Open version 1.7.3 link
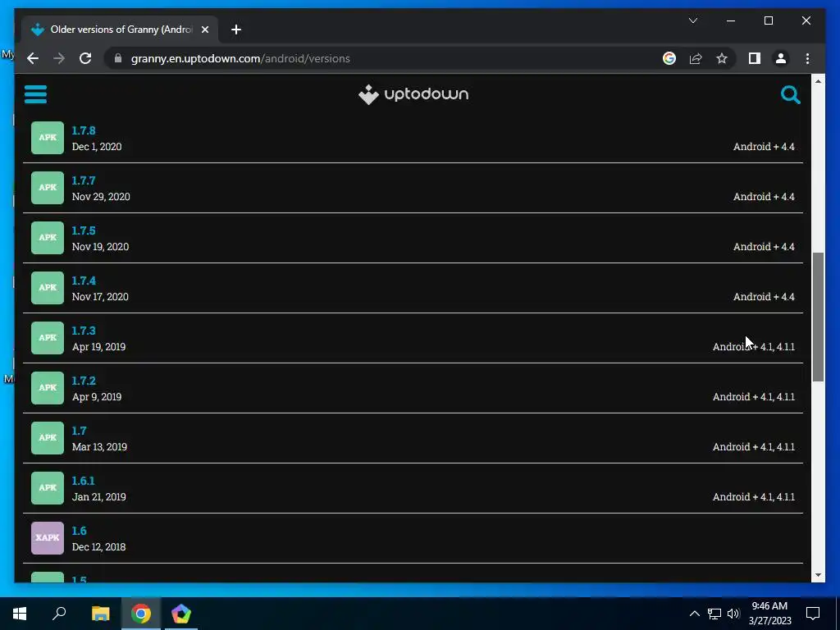The width and height of the screenshot is (840, 630). (x=84, y=331)
